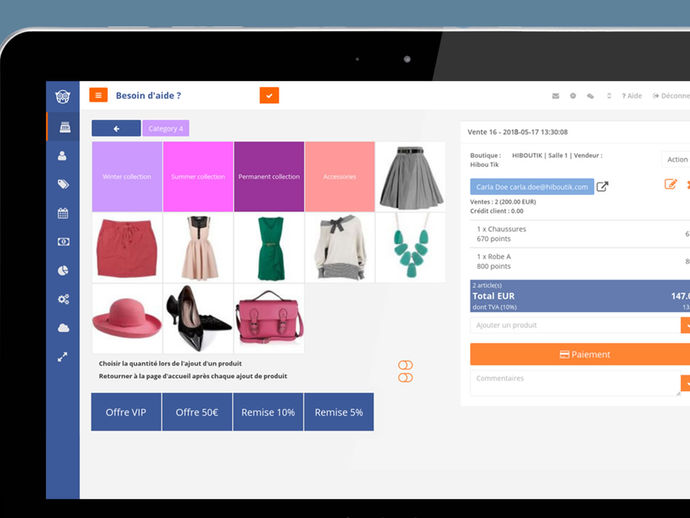Add the black high heels product
Screen dimensions: 690x518
pyautogui.click(x=198, y=319)
